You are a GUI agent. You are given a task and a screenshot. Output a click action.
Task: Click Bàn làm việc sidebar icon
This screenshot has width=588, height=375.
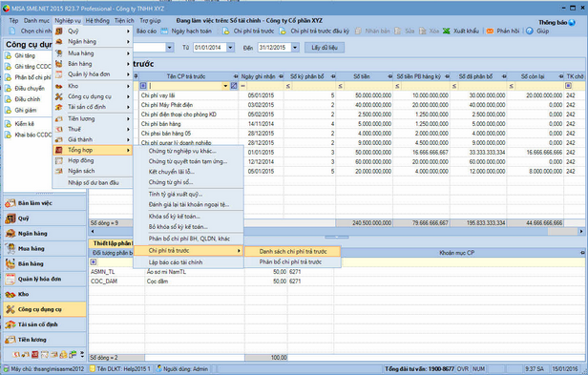pos(10,203)
